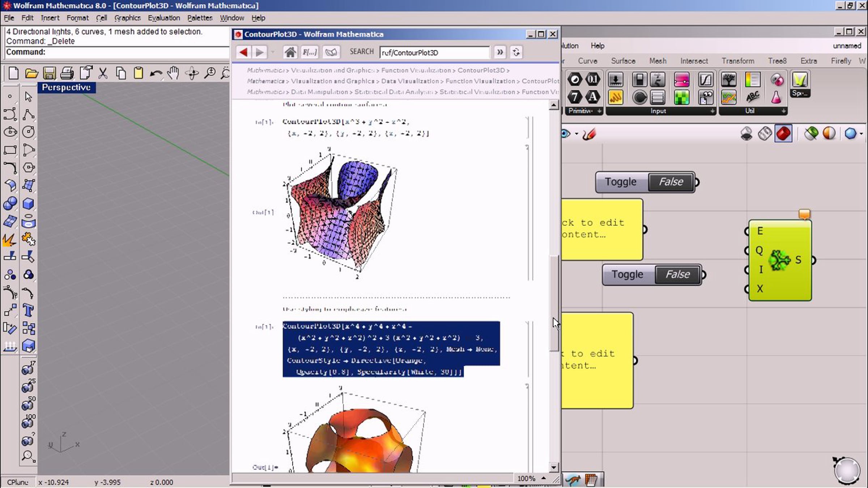
Task: Go back in Mathematica documentation history
Action: point(243,52)
